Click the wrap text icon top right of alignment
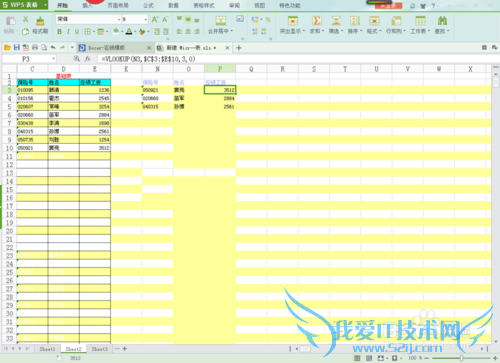 pos(240,19)
